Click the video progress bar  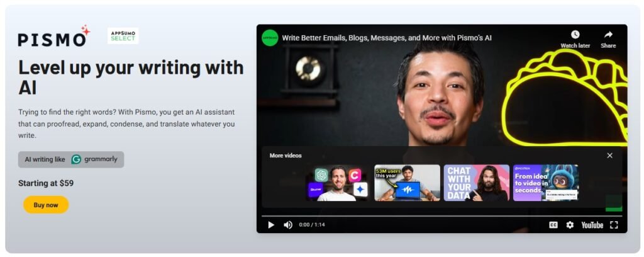441,215
